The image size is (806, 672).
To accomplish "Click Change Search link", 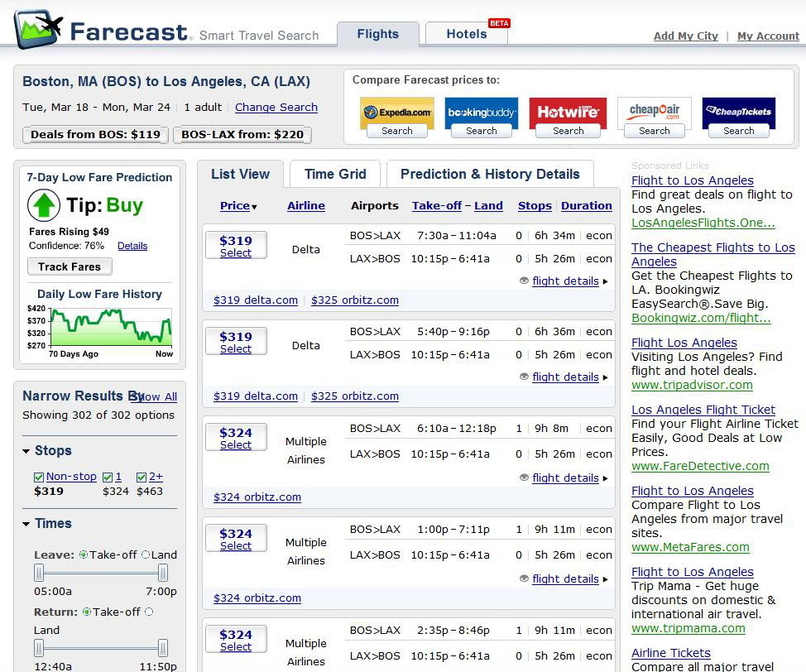I will coord(276,108).
